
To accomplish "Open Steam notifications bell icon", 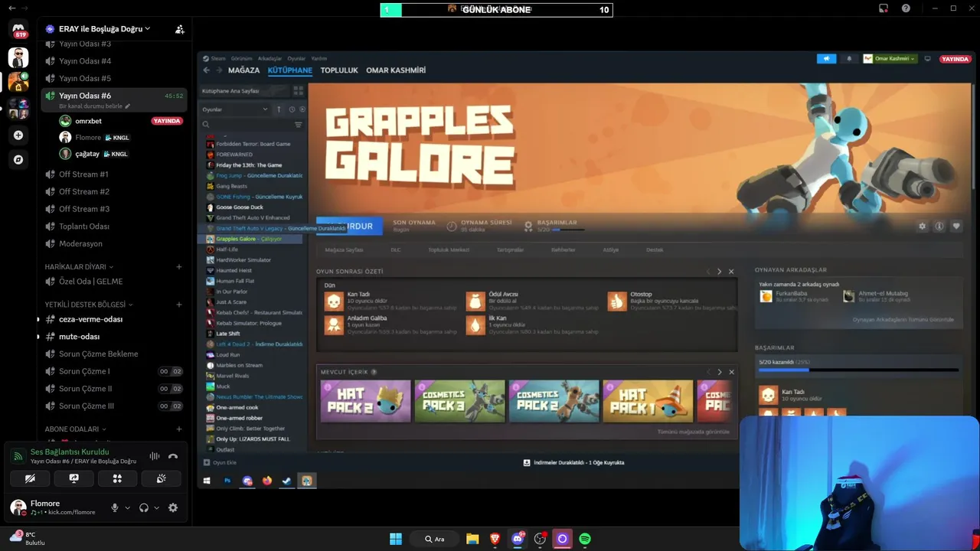I will [x=848, y=59].
